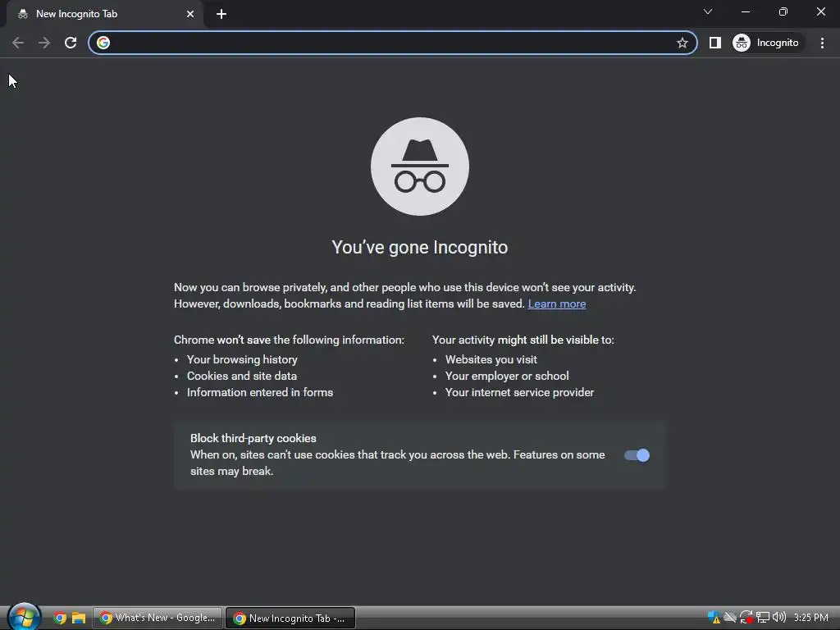The width and height of the screenshot is (840, 630).
Task: Switch to What's New - Google taskbar window
Action: (x=157, y=619)
